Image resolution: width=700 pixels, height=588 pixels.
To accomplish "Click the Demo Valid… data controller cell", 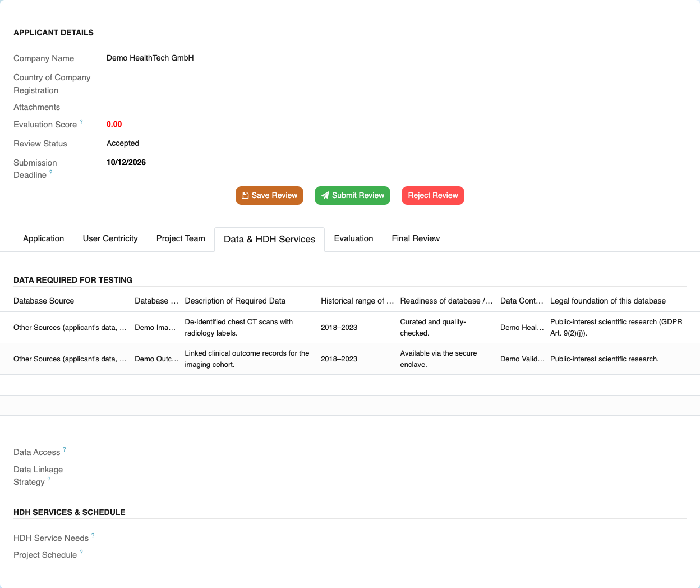I will (x=522, y=359).
